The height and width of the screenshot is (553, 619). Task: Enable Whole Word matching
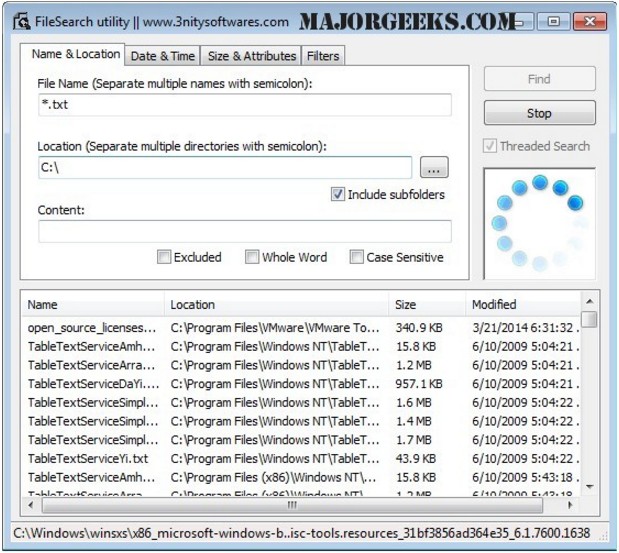coord(252,257)
